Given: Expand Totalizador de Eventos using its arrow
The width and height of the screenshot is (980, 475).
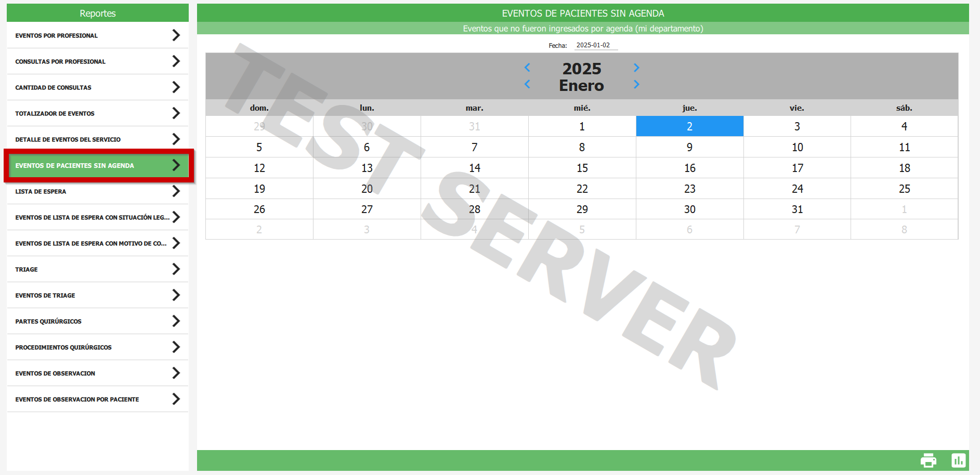Looking at the screenshot, I should (x=176, y=113).
